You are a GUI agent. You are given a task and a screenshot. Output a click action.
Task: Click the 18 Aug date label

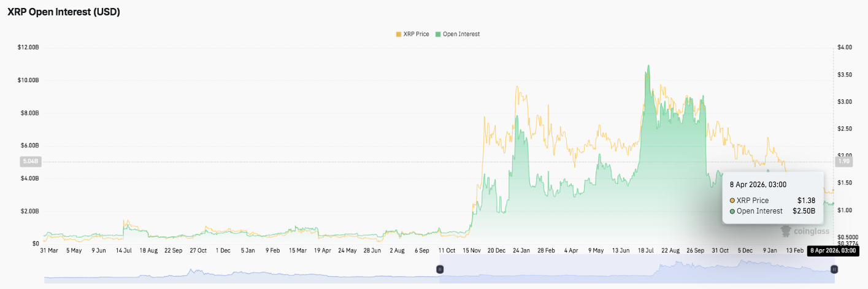pyautogui.click(x=148, y=250)
